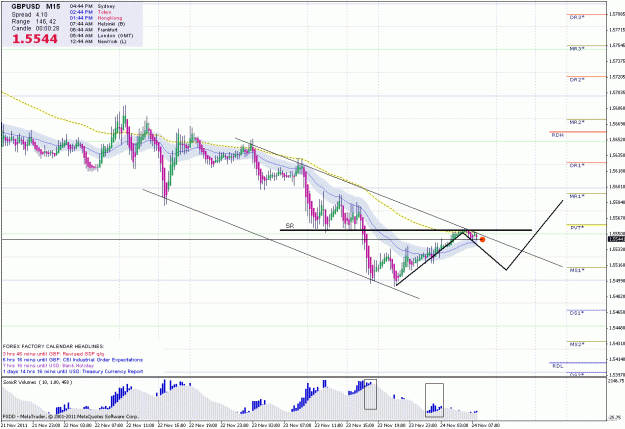Select the Frankfurt clock row

(x=94, y=30)
